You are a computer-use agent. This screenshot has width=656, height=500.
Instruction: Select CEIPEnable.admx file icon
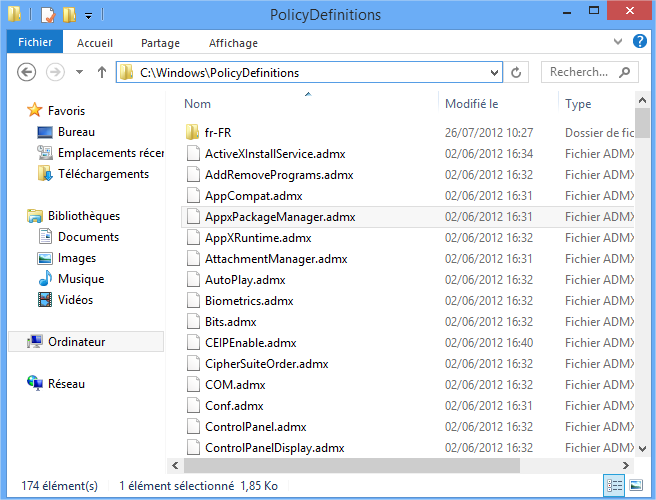point(193,343)
